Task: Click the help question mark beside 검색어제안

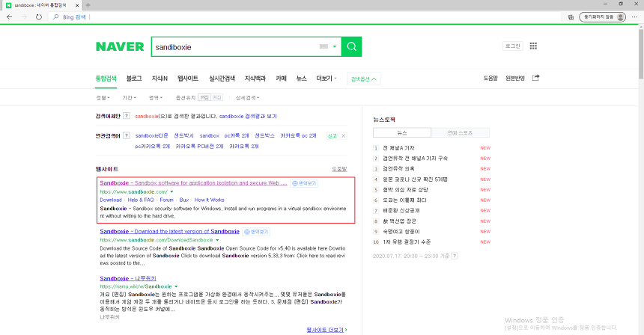Action: (127, 116)
